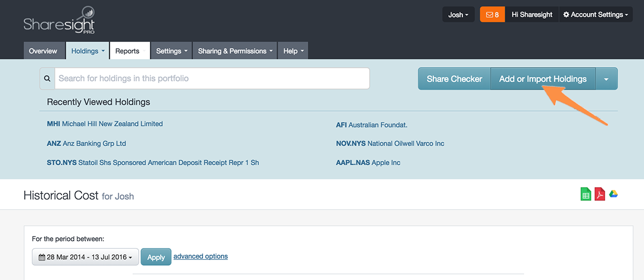Open Sharing & Permissions menu

point(235,51)
